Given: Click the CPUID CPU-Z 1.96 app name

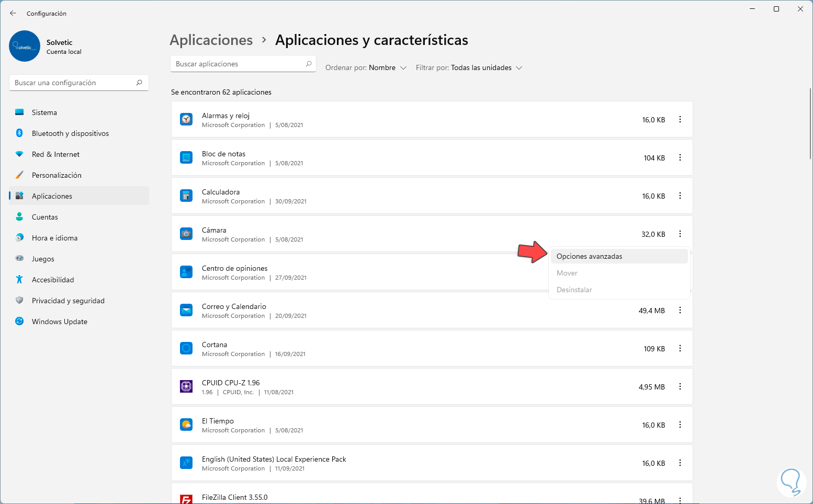Looking at the screenshot, I should (x=231, y=383).
